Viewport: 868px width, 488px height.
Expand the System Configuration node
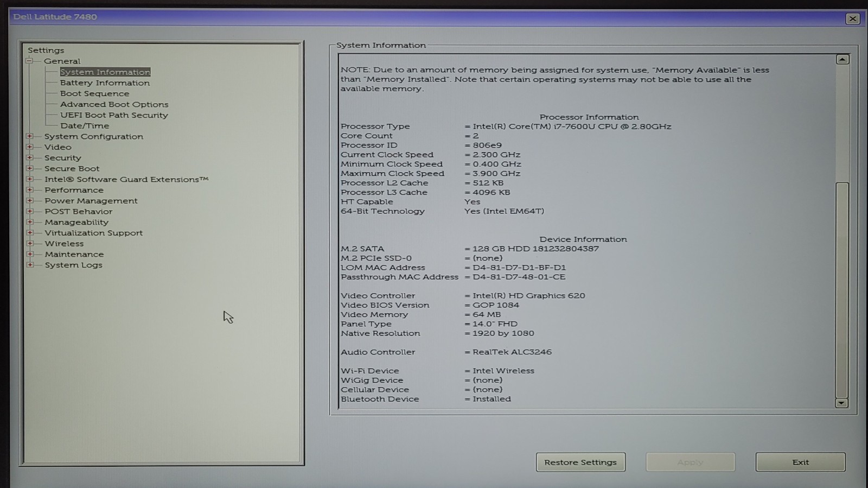(30, 136)
